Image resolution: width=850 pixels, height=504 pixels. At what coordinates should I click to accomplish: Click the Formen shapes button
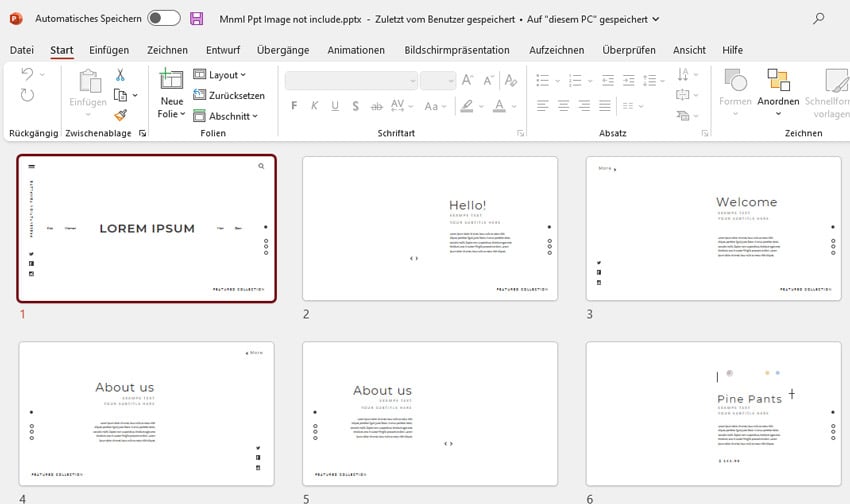[x=735, y=91]
